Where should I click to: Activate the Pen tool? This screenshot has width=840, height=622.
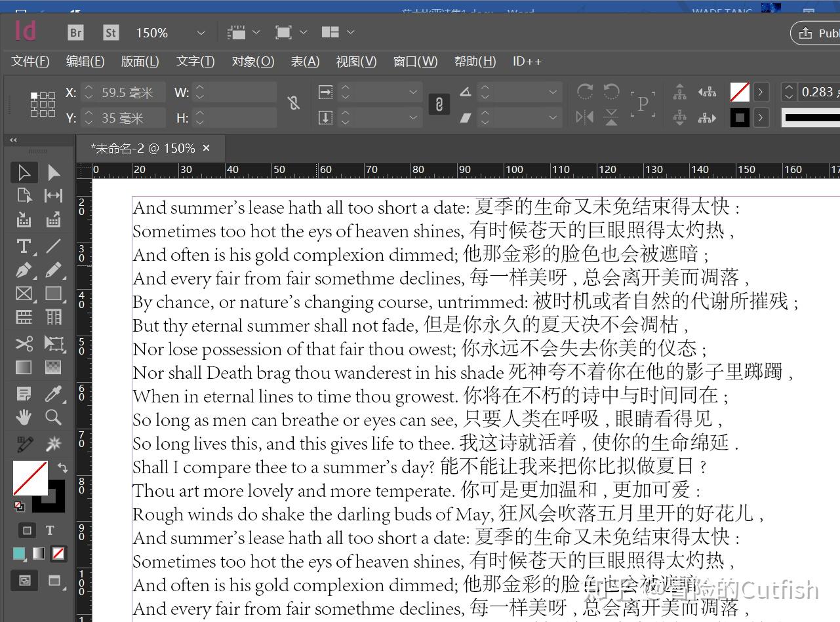click(24, 270)
